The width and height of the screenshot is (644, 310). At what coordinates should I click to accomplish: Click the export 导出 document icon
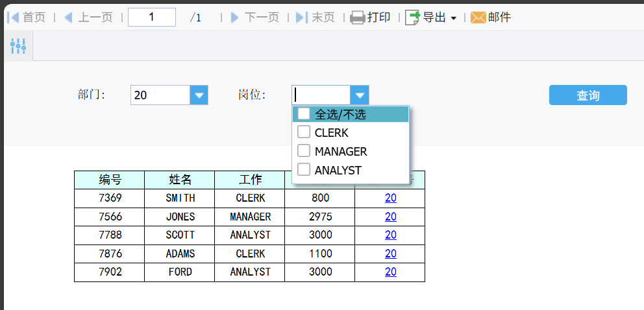pyautogui.click(x=413, y=18)
